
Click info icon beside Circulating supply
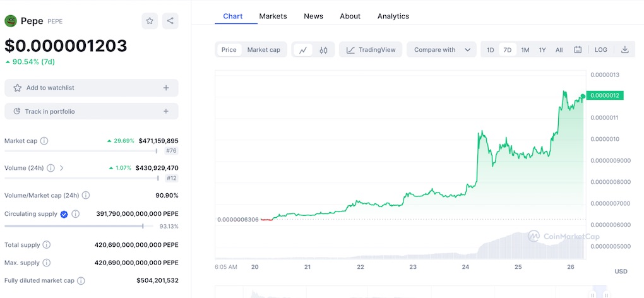(75, 214)
